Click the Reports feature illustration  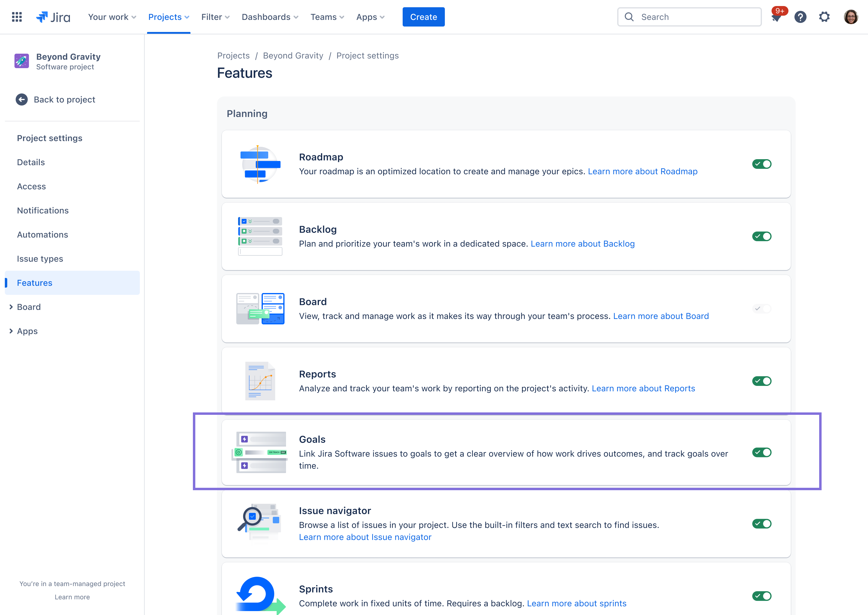tap(260, 381)
